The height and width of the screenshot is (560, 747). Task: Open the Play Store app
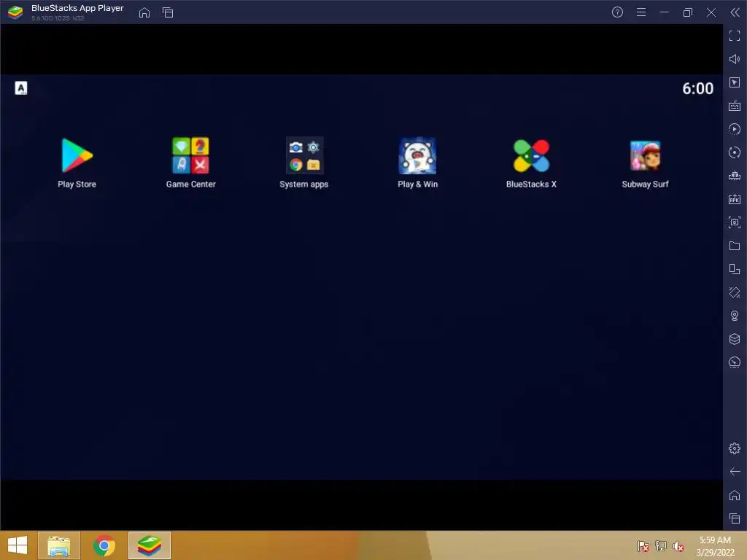click(77, 163)
